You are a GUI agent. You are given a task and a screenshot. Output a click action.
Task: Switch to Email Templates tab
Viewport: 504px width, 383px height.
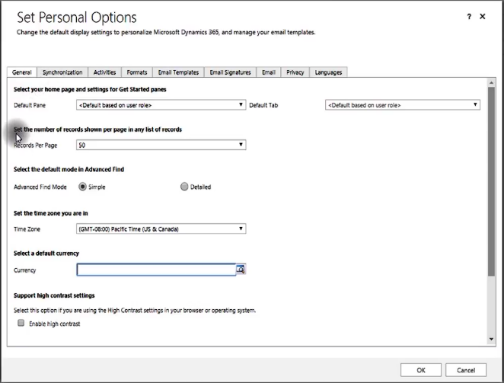pos(178,72)
